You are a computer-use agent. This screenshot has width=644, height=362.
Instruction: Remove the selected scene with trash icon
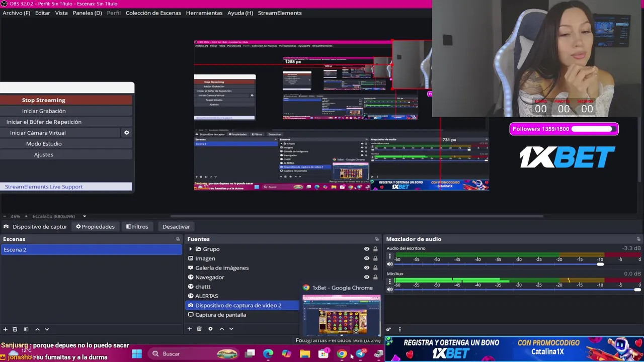(15, 329)
